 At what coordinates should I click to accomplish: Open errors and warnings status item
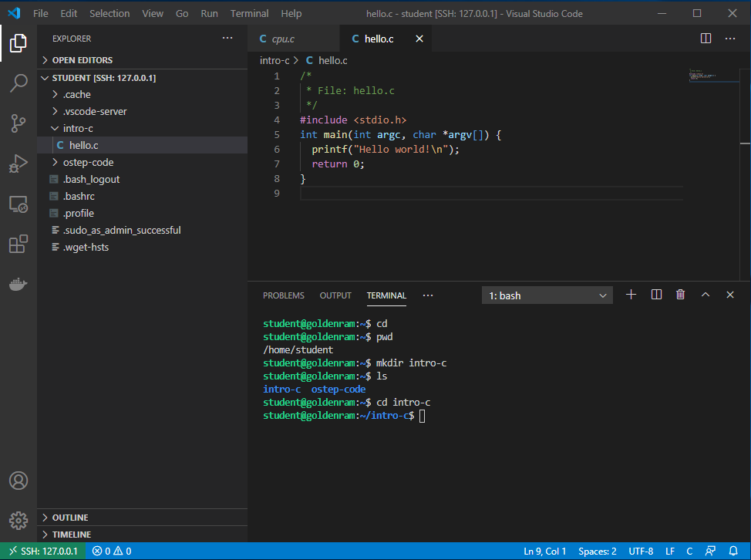pos(112,552)
